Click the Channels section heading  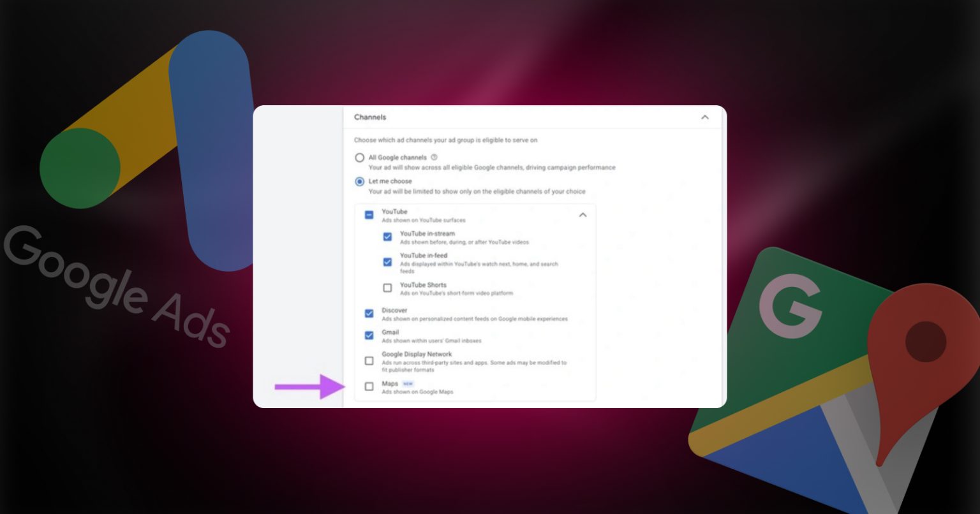(370, 117)
